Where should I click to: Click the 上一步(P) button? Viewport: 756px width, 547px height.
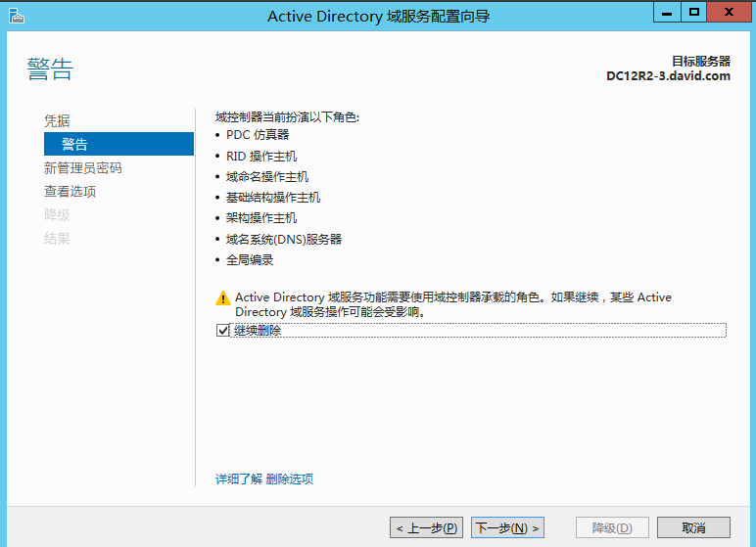tap(426, 527)
